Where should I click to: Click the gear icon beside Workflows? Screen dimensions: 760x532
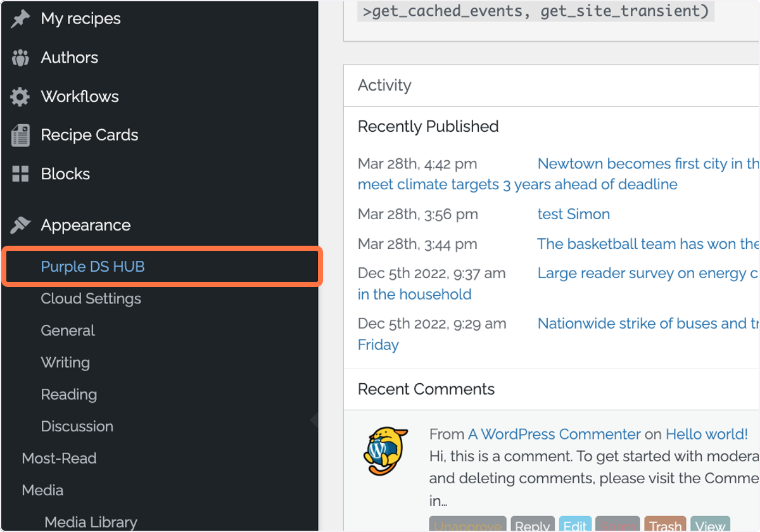pyautogui.click(x=20, y=96)
